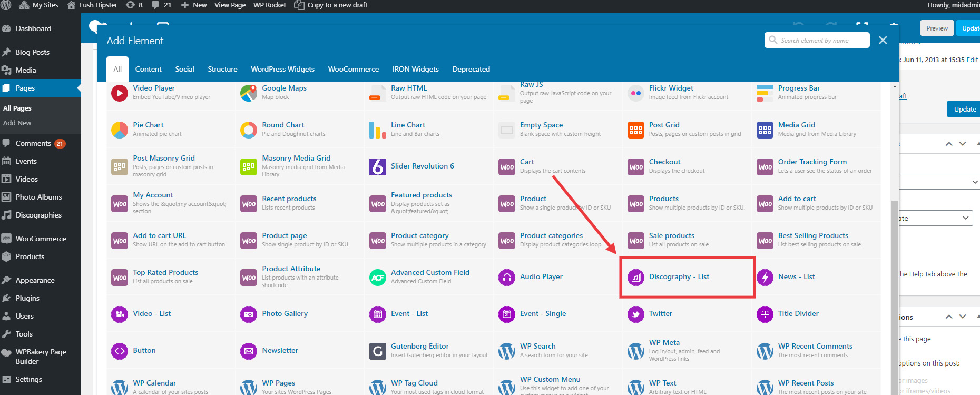Switch to the Content tab

coord(148,69)
